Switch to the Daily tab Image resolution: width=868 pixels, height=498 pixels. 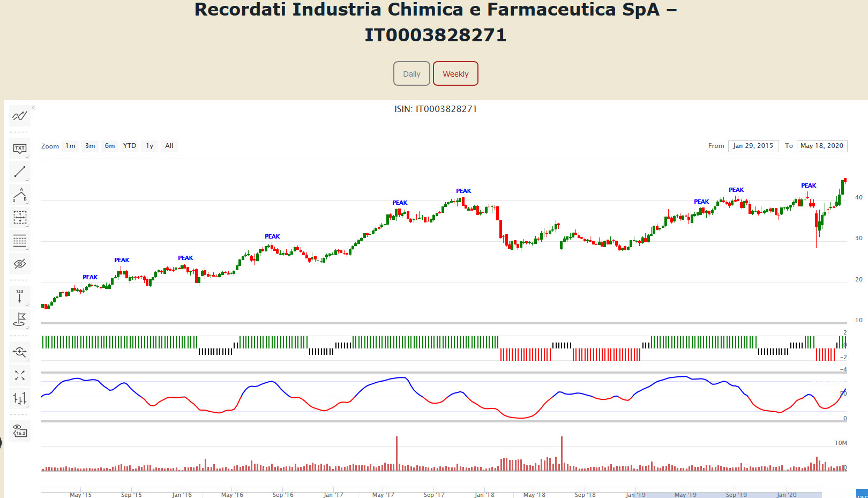coord(411,74)
